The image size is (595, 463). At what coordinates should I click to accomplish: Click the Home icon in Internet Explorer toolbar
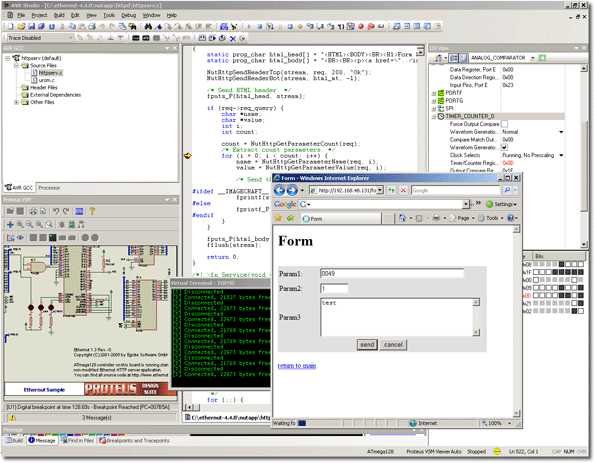coord(402,218)
